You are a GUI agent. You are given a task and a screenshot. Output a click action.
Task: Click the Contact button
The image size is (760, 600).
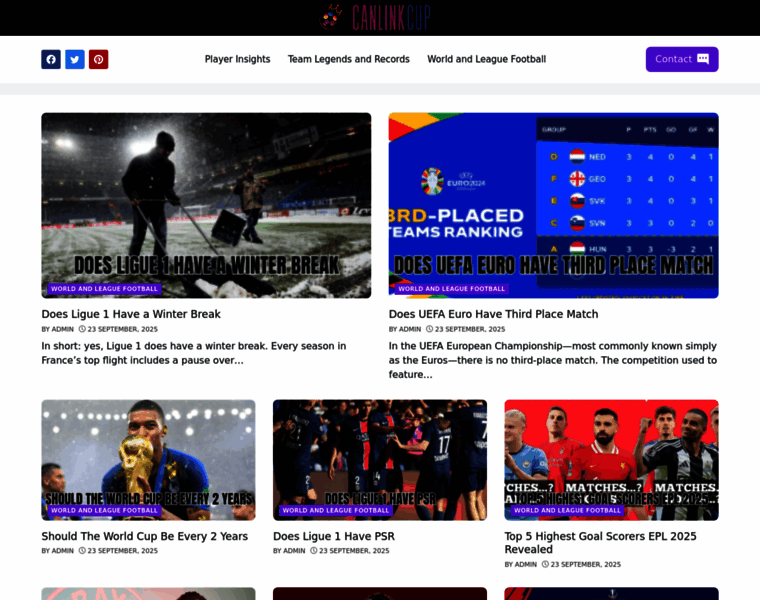coord(682,59)
